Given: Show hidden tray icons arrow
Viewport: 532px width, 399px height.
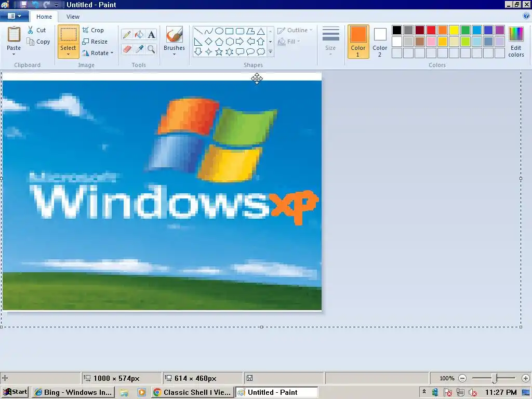Looking at the screenshot, I should [x=424, y=392].
